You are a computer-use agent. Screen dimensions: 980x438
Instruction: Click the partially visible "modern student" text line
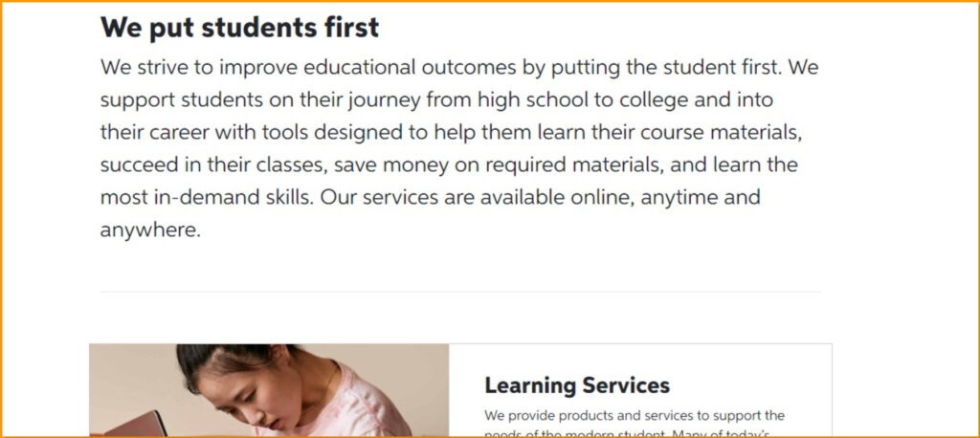(627, 433)
